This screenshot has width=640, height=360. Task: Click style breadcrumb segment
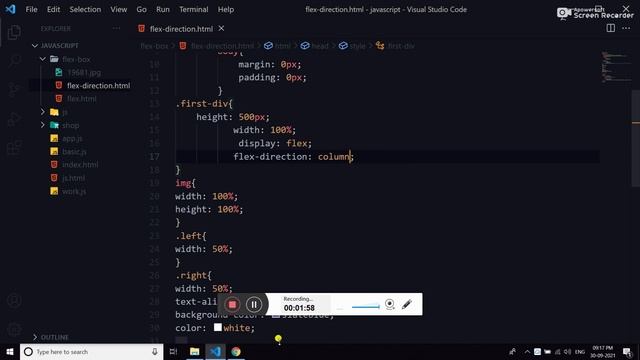pos(358,46)
